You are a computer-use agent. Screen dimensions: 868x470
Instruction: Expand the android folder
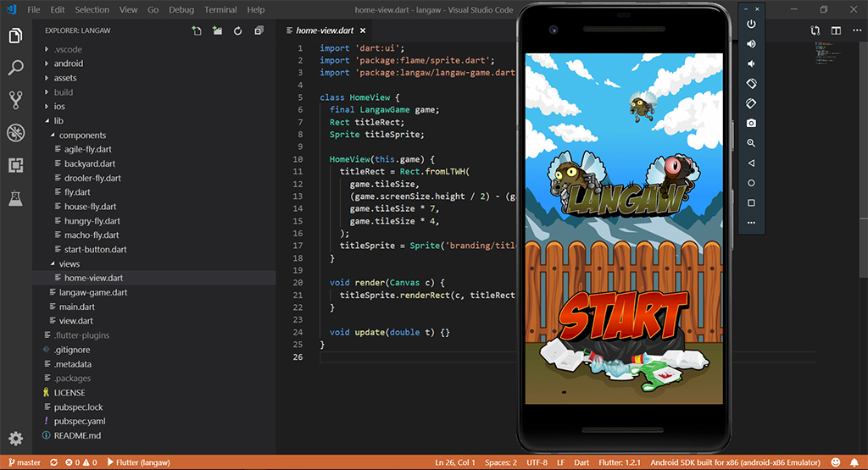coord(68,64)
